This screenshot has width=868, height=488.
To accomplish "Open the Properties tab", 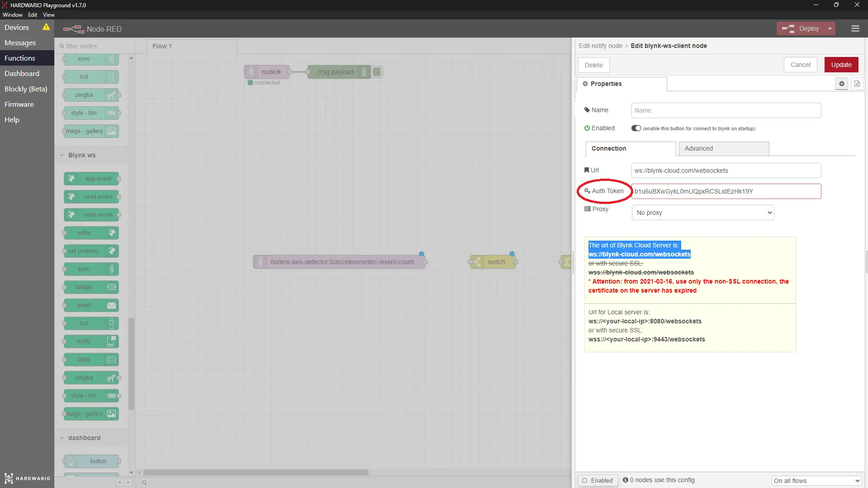I will coord(622,84).
